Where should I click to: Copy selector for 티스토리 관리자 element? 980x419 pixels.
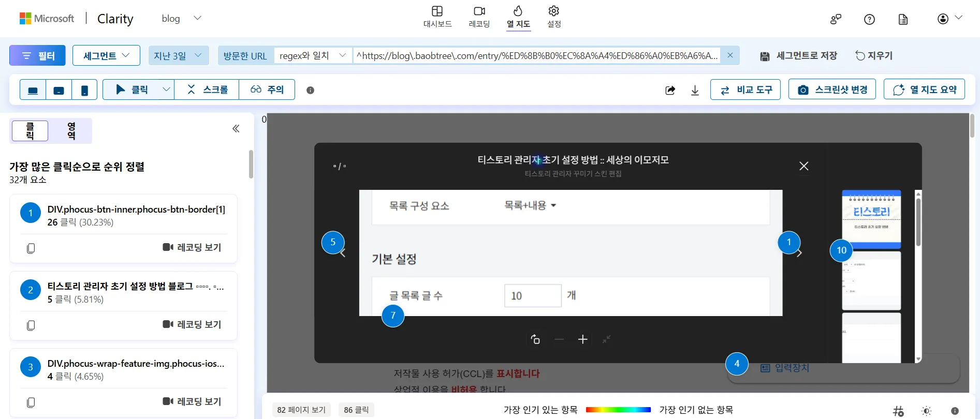coord(31,325)
